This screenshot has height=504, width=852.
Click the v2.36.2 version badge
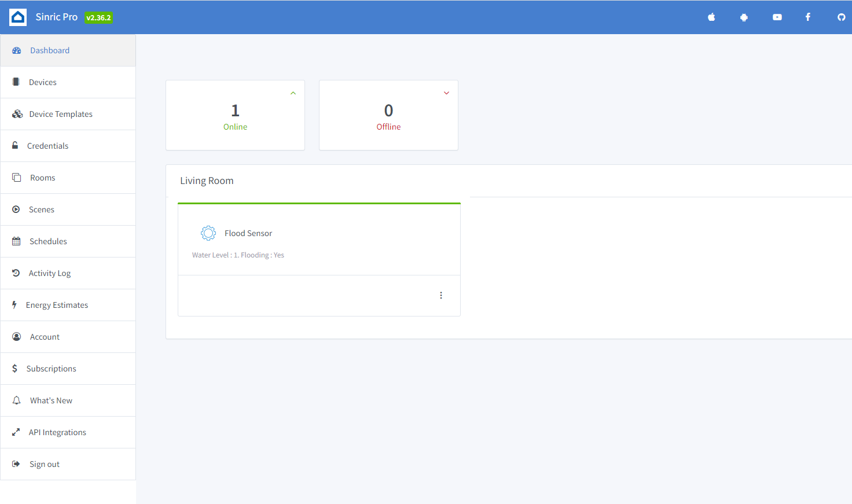[98, 17]
